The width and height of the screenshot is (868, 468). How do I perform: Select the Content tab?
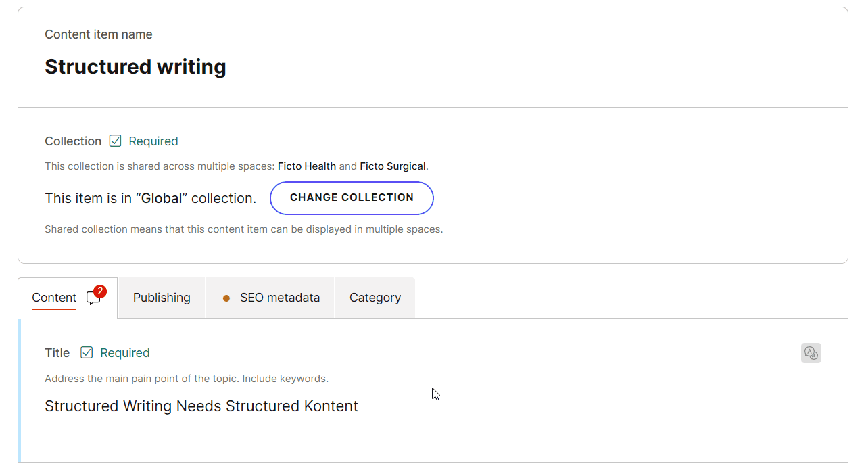tap(53, 298)
